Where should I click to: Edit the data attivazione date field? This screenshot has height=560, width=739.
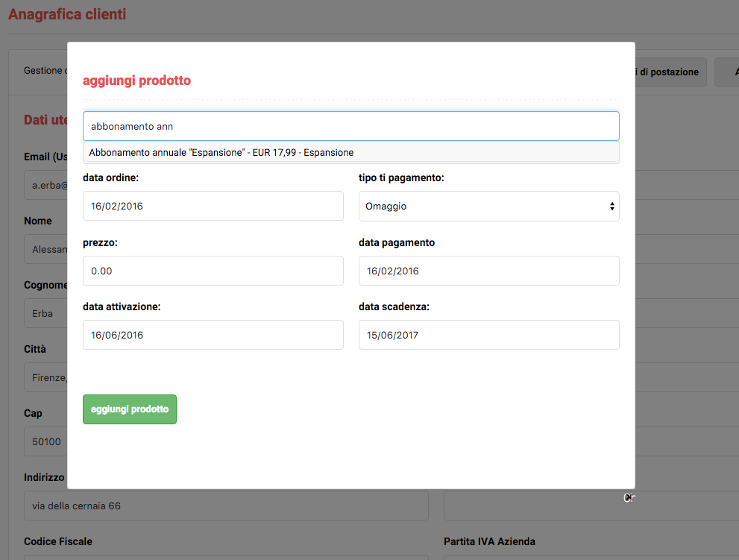pos(213,335)
